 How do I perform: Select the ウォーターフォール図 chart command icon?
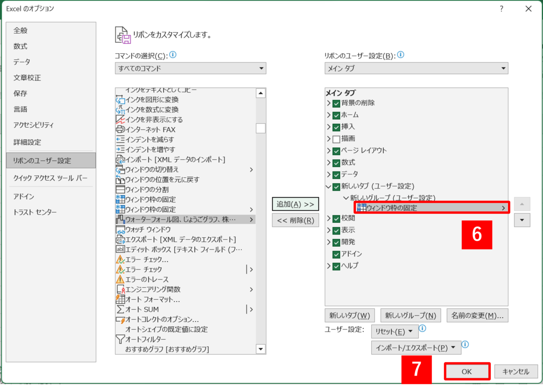point(120,219)
